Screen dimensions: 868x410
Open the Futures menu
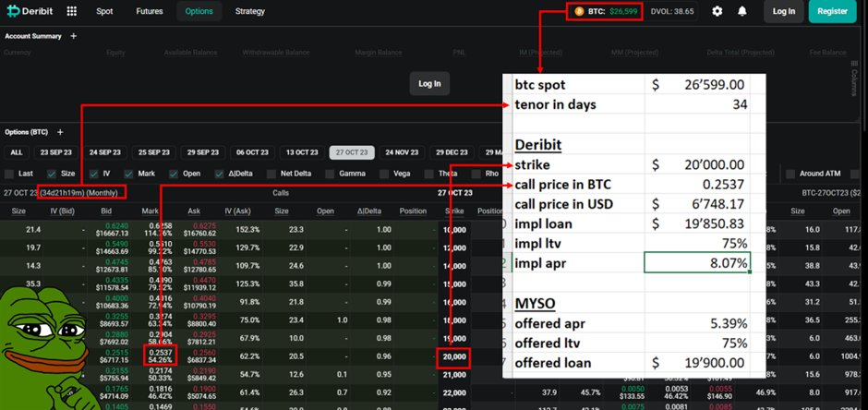(x=150, y=11)
